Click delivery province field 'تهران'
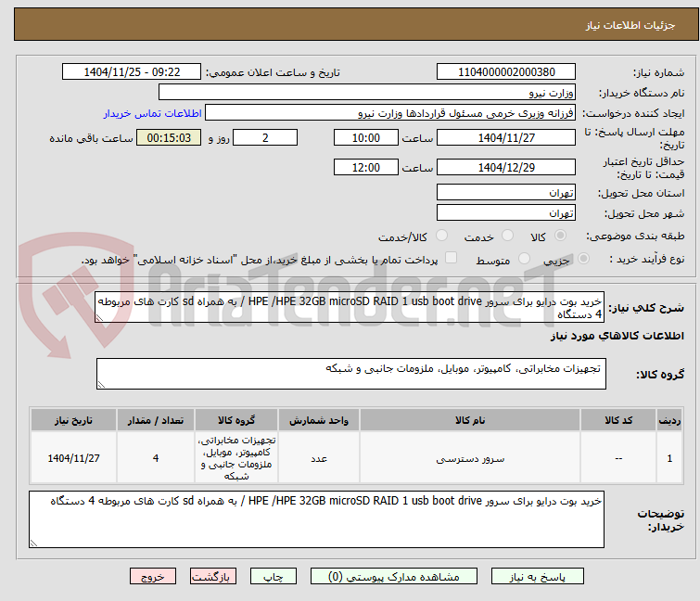Image resolution: width=700 pixels, height=601 pixels. pos(506,192)
